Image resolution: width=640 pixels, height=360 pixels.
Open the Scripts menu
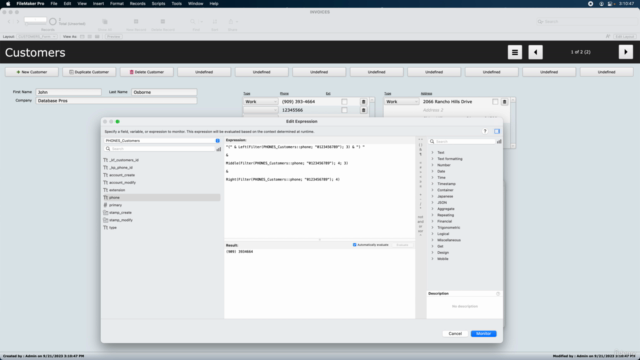click(x=158, y=4)
